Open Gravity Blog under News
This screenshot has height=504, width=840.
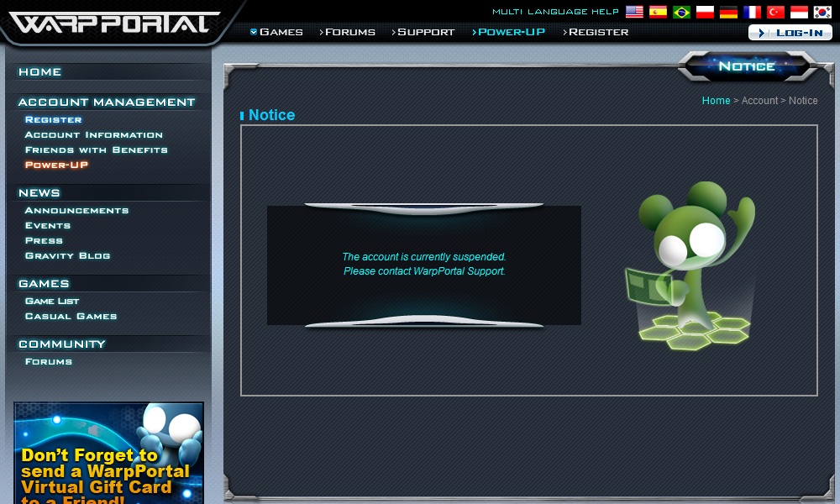tap(67, 255)
